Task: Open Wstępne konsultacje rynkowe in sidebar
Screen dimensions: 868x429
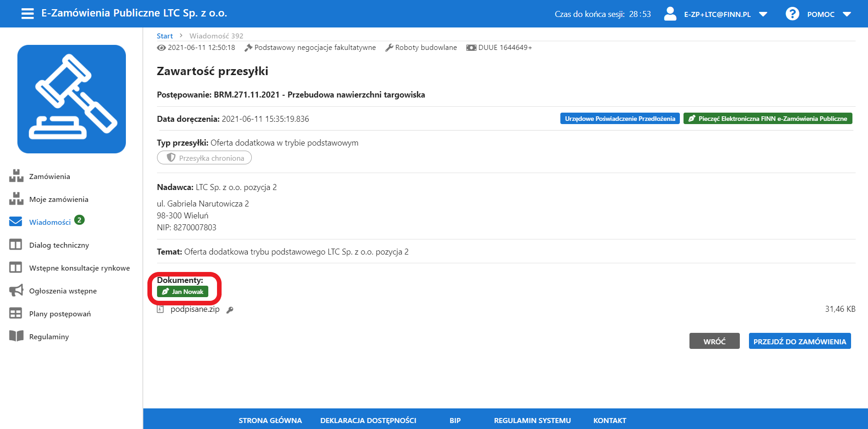Action: (x=80, y=268)
